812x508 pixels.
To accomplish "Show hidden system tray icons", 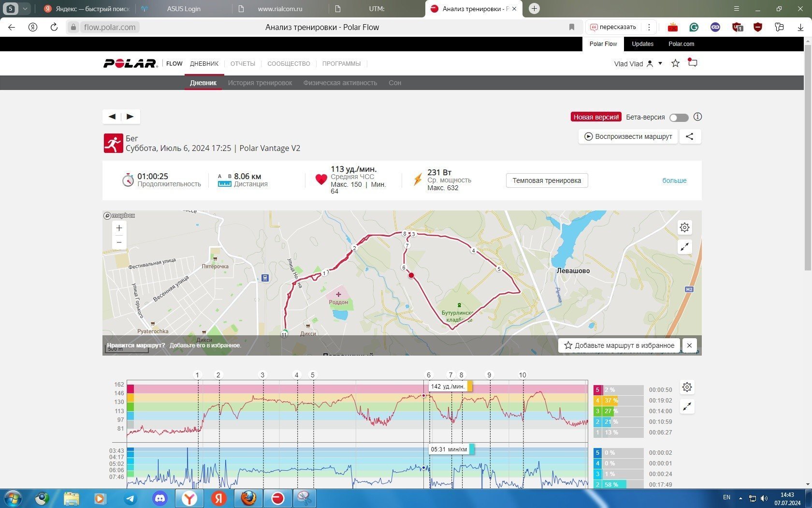I will click(740, 498).
